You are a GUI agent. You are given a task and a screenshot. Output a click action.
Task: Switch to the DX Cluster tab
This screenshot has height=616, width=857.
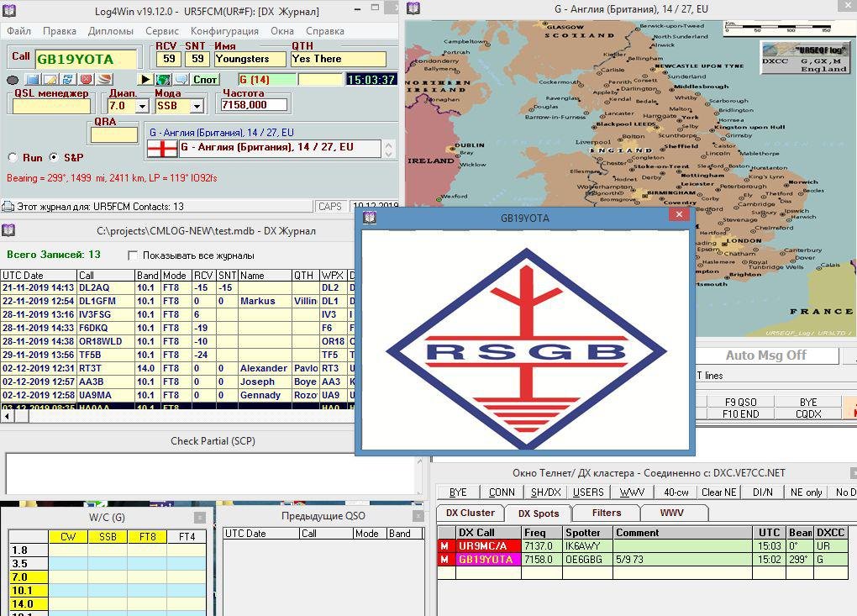coord(470,513)
